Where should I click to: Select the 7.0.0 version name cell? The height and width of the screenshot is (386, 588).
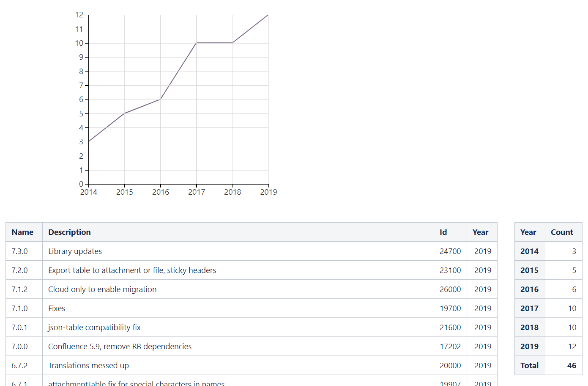pos(19,346)
